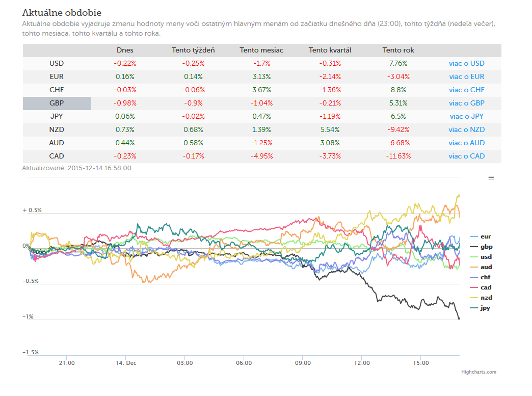This screenshot has height=396, width=532.
Task: Open the 'viac o GBP' link
Action: 466,103
